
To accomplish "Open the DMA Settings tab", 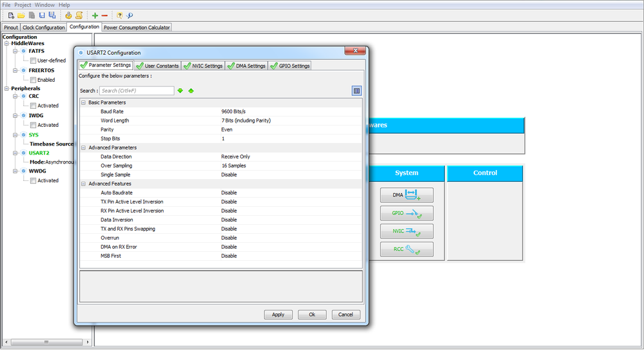I will tap(246, 66).
